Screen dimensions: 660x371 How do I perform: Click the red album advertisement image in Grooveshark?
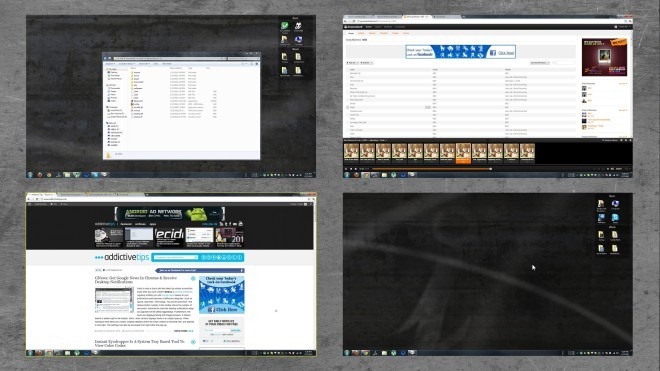coord(604,57)
